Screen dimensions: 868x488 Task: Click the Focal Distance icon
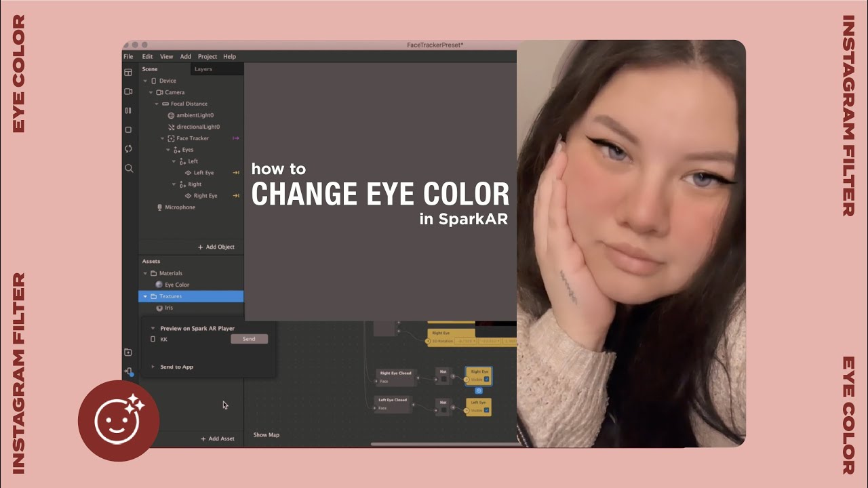165,104
